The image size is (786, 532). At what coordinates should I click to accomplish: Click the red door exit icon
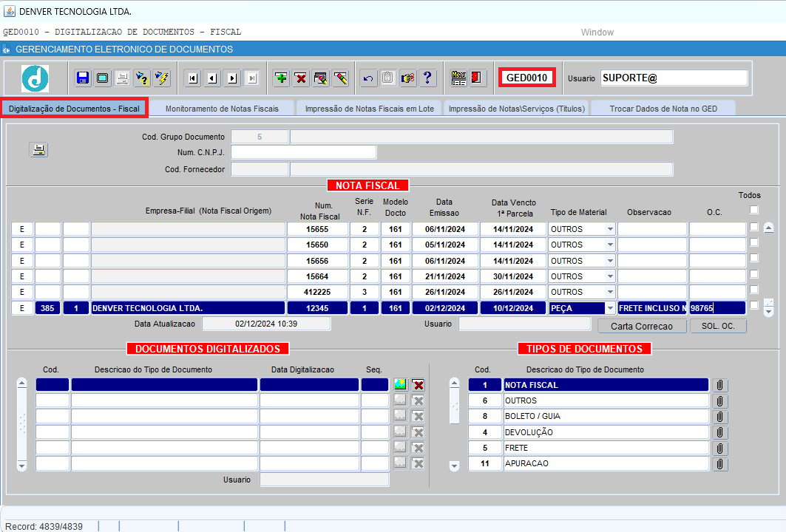click(477, 78)
